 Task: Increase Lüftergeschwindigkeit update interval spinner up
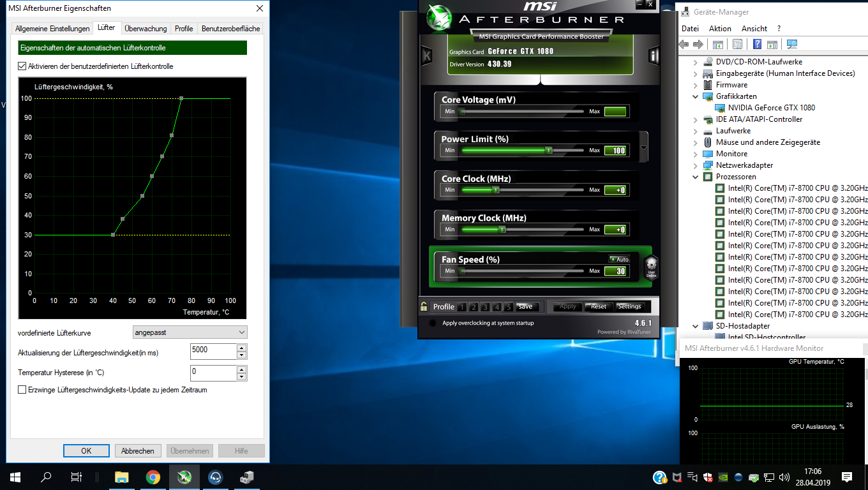click(x=241, y=348)
